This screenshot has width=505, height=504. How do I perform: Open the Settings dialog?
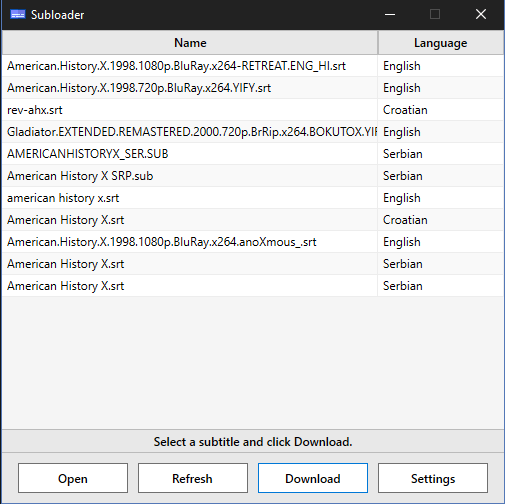pyautogui.click(x=433, y=478)
